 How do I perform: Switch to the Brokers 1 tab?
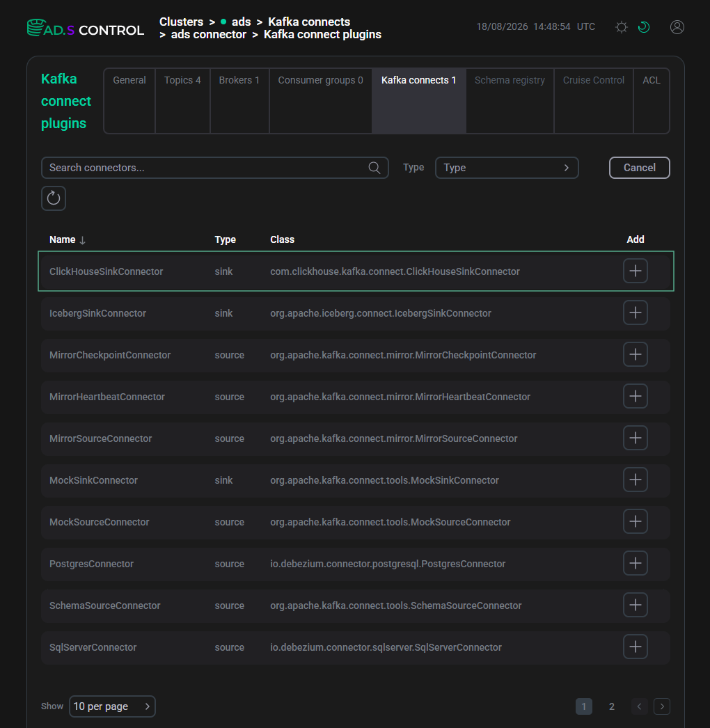239,101
